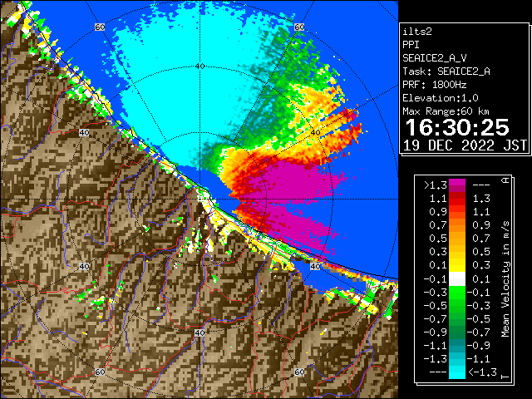Click the '40' ring label due north of radar
The width and height of the screenshot is (532, 399).
[x=199, y=66]
